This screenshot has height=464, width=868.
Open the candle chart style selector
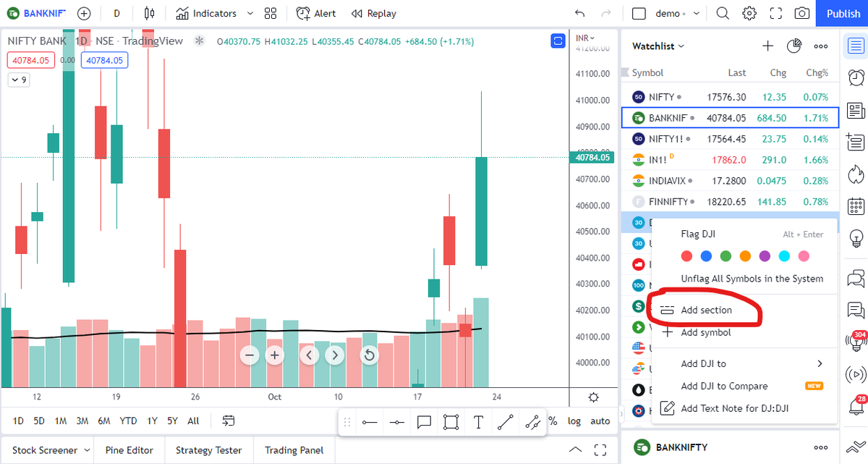[150, 13]
